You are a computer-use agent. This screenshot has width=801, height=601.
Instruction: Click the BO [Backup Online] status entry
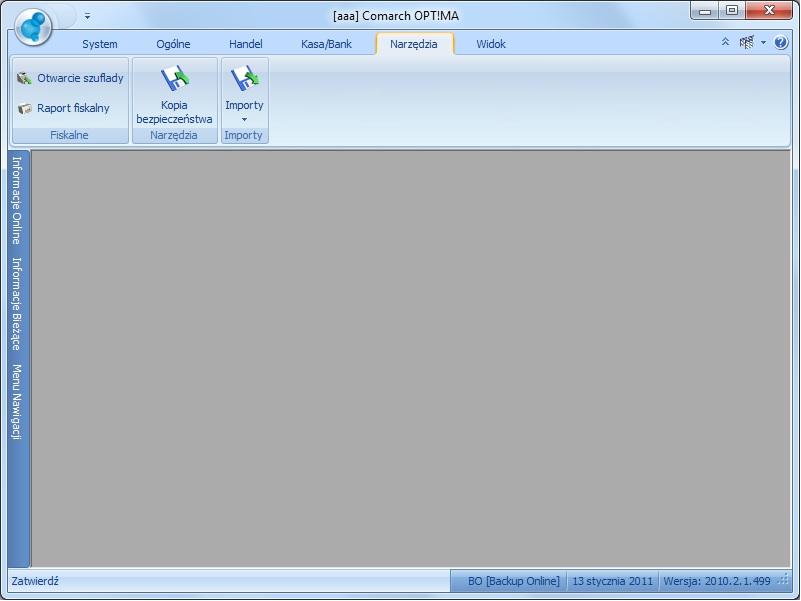513,581
